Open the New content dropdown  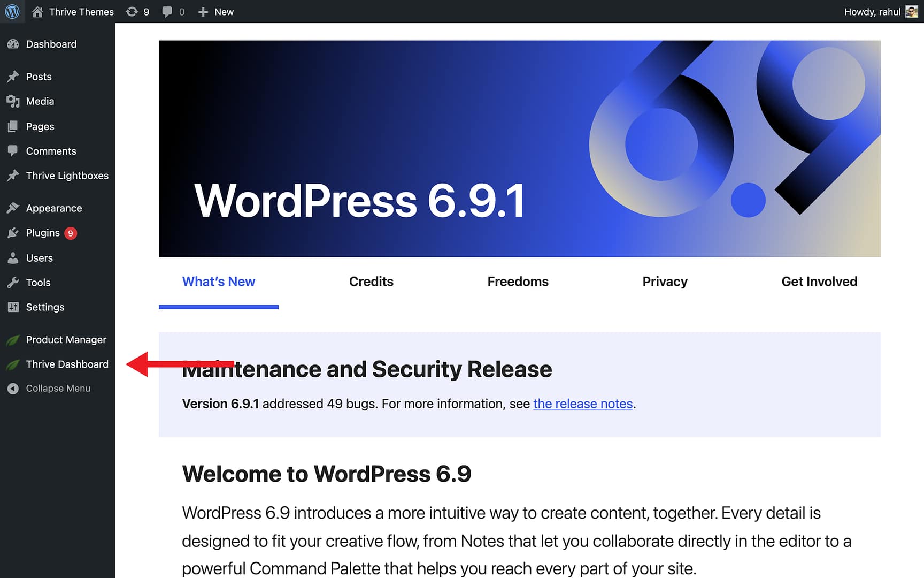click(x=217, y=12)
